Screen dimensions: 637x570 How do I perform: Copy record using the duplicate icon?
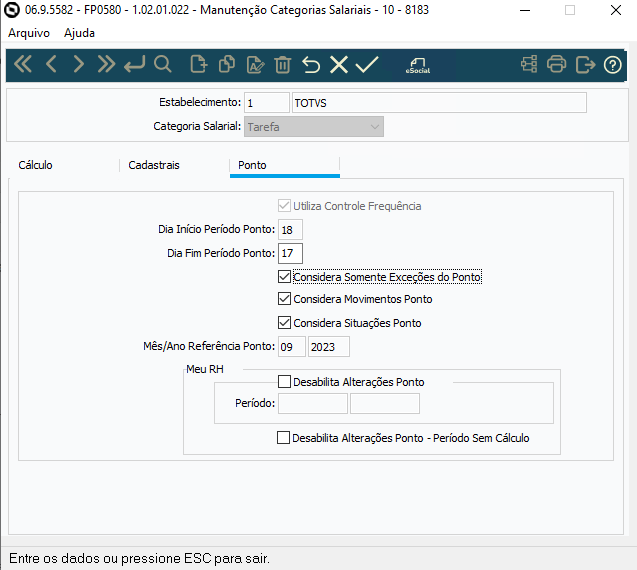pyautogui.click(x=227, y=65)
